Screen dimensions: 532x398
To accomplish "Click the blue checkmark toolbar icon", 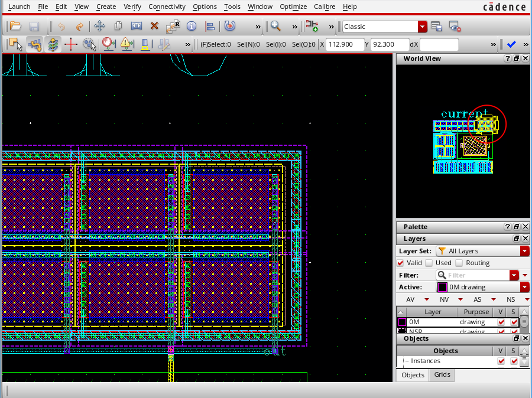I will point(511,44).
